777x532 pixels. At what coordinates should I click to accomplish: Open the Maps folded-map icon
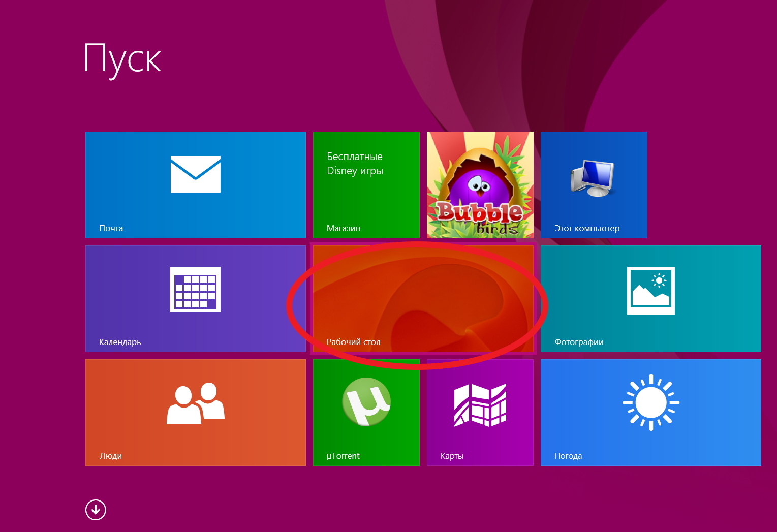(x=480, y=405)
